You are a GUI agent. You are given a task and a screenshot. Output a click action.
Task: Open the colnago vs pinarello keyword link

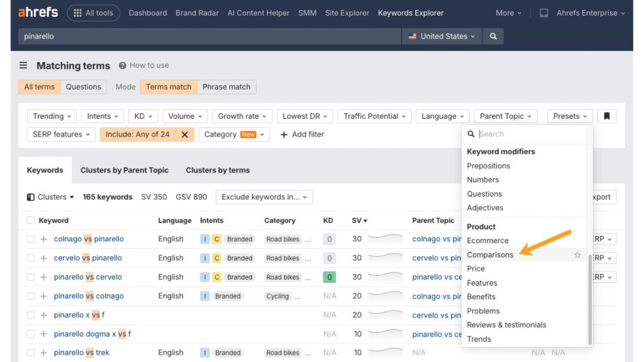(x=89, y=239)
